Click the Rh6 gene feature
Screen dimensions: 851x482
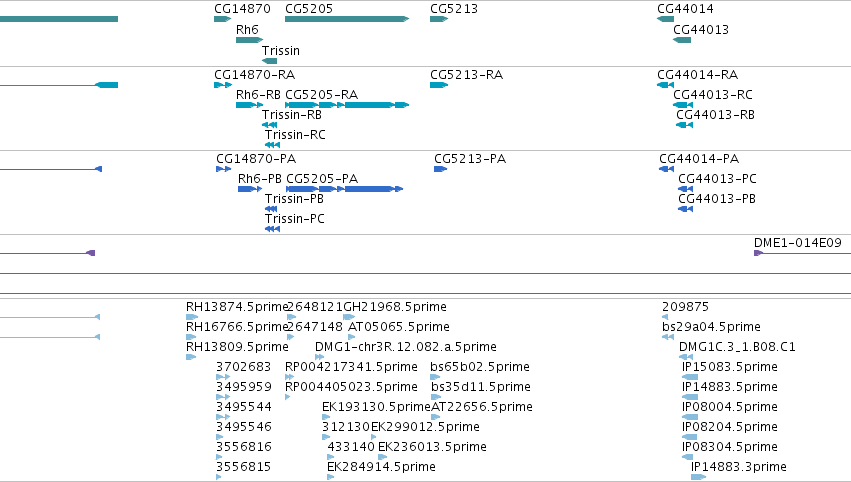coord(250,40)
